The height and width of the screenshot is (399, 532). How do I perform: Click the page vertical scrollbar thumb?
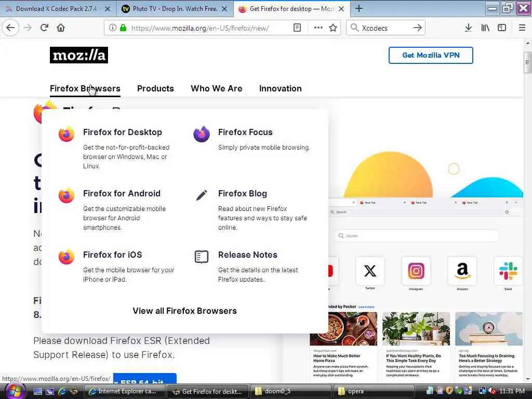tap(527, 62)
